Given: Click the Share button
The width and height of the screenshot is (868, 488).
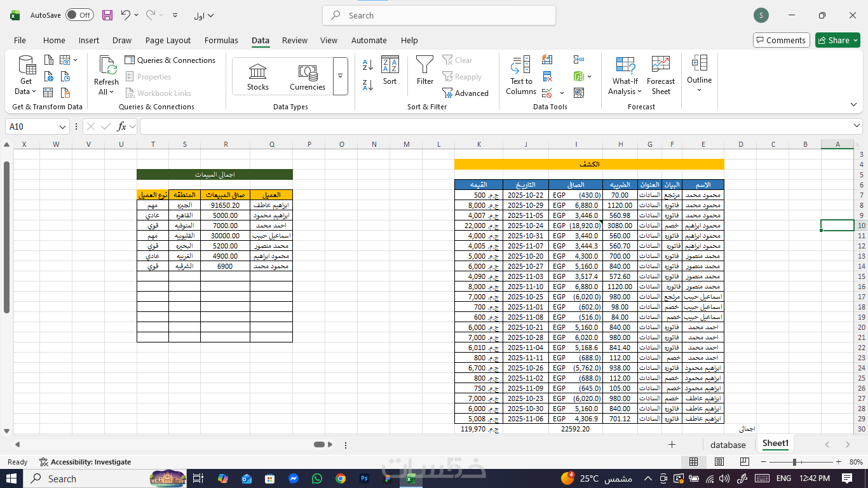Looking at the screenshot, I should pyautogui.click(x=837, y=40).
